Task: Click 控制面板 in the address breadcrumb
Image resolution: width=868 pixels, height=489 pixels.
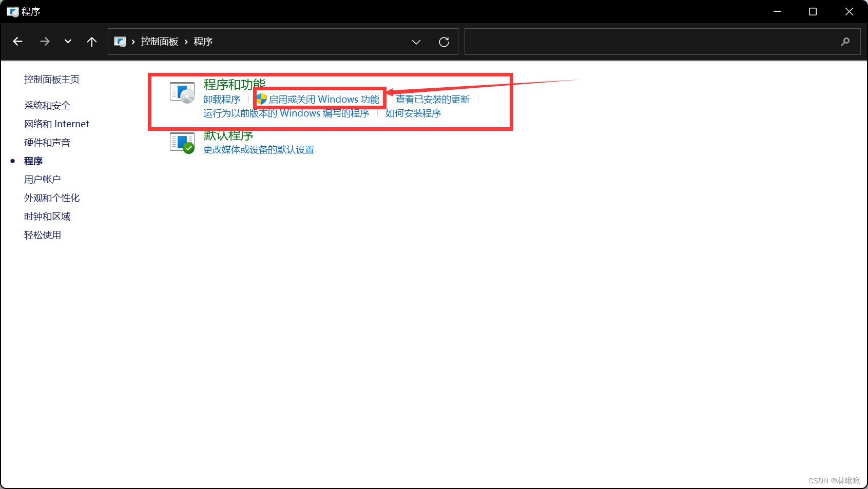Action: 160,42
